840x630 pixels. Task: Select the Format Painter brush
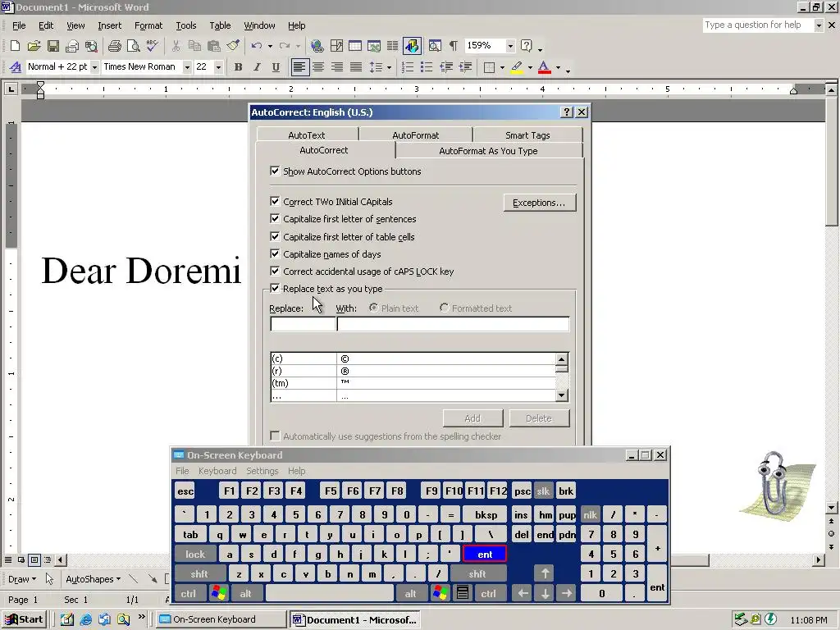[x=233, y=46]
